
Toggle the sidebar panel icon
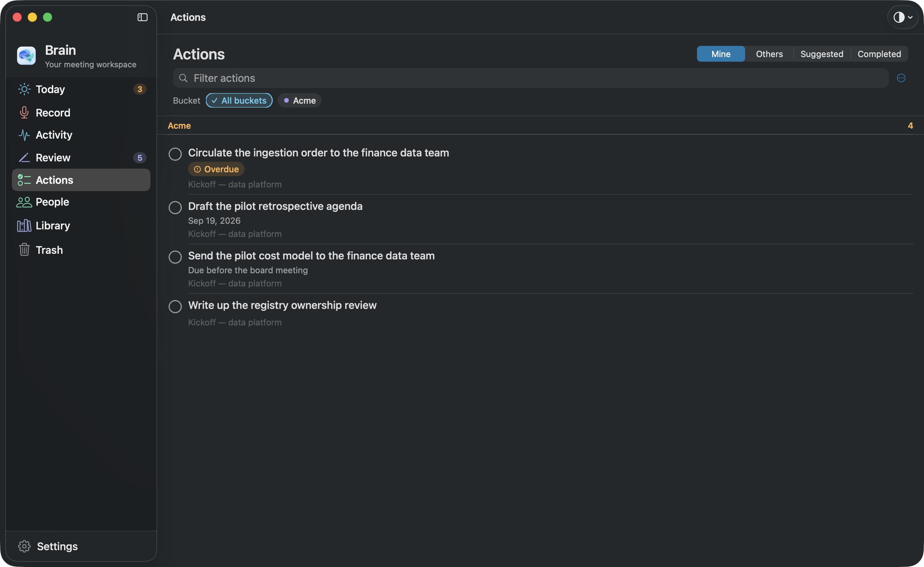click(143, 17)
